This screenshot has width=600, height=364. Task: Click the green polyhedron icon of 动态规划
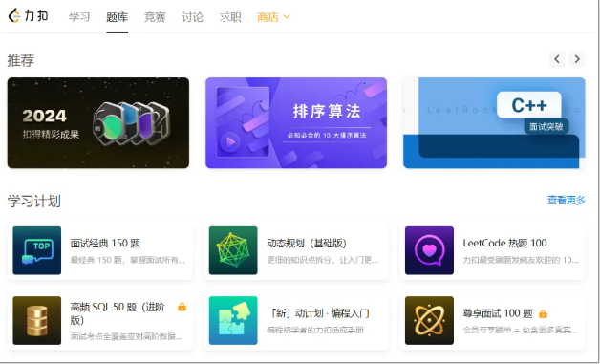(x=233, y=250)
